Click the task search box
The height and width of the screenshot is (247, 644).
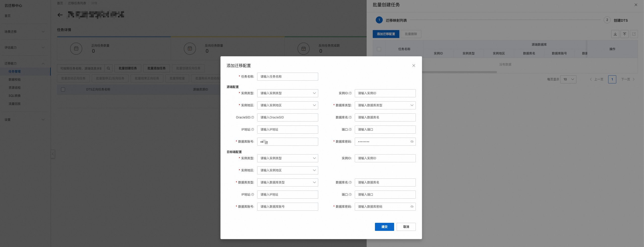pos(81,68)
